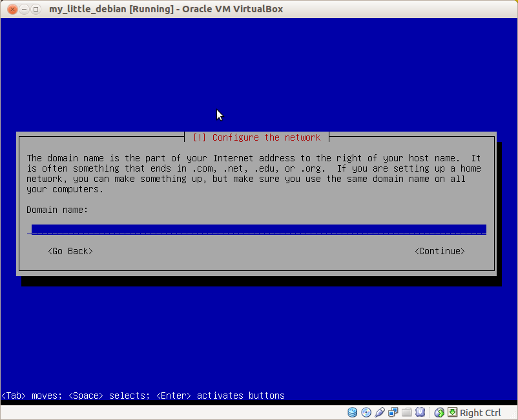This screenshot has width=518, height=420.
Task: Activate the Go Back button
Action: [x=70, y=252]
